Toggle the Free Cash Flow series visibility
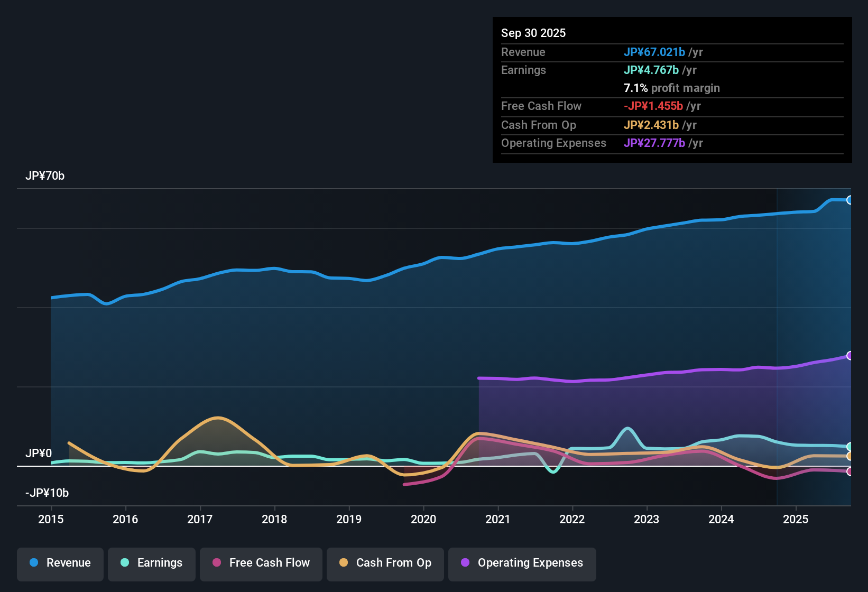The width and height of the screenshot is (868, 592). pyautogui.click(x=261, y=563)
